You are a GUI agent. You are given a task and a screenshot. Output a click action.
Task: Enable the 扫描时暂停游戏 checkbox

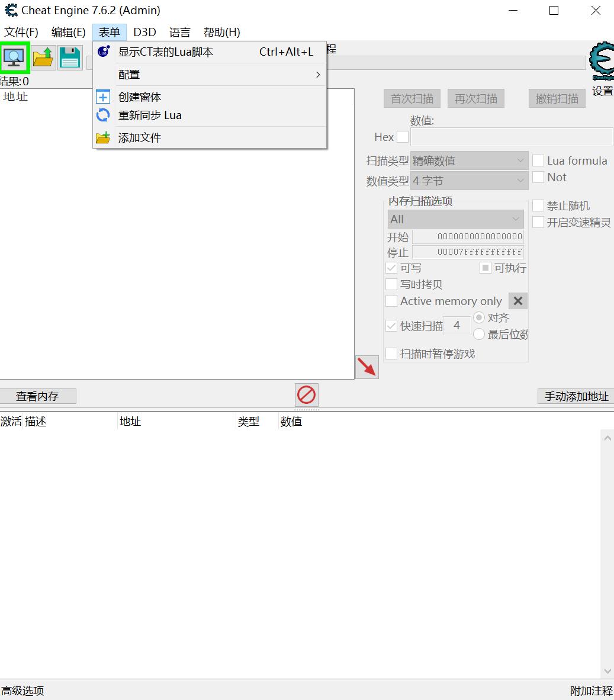point(391,354)
